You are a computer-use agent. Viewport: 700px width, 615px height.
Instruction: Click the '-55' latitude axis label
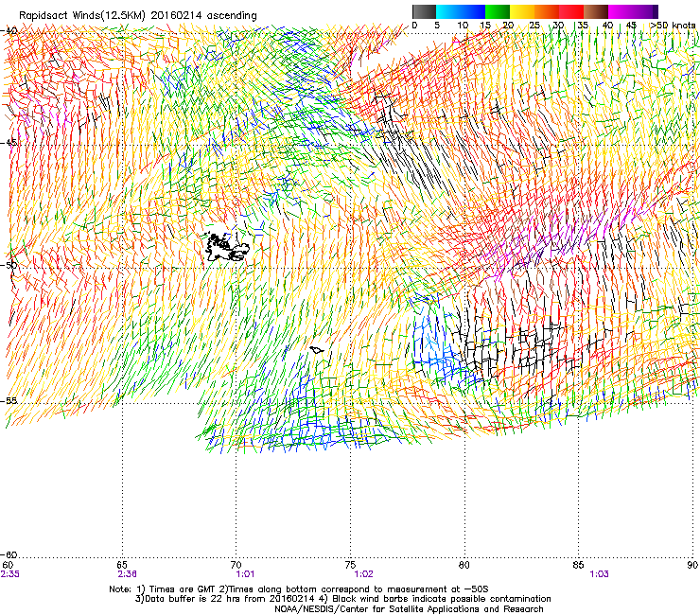coord(9,400)
